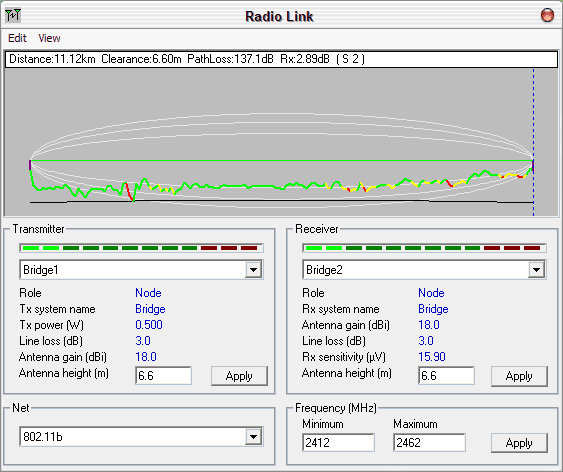
Task: Expand the Bridge1 transmitter dropdown arrow
Action: (253, 270)
